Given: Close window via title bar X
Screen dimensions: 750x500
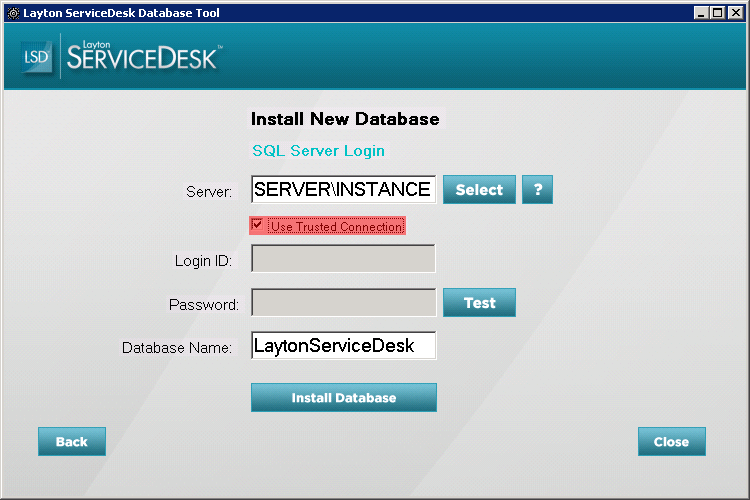Looking at the screenshot, I should [735, 13].
